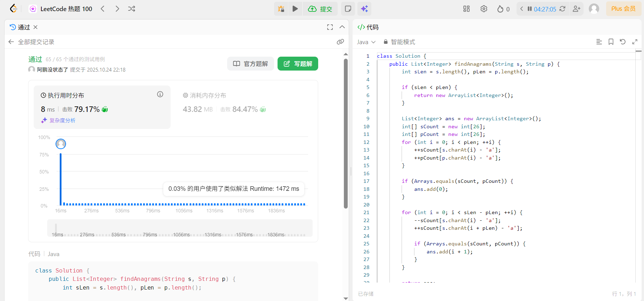Screen dimensions: 644x301
Task: Click submitter name 阿鹏没状态了
Action: (x=52, y=70)
